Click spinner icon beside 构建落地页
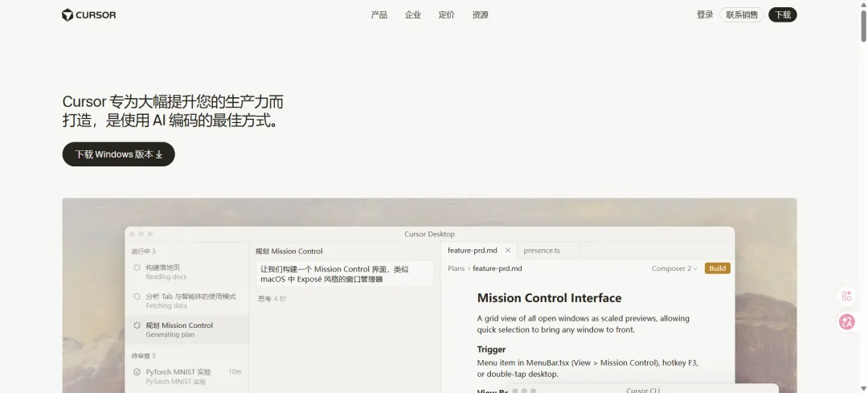 pyautogui.click(x=137, y=268)
